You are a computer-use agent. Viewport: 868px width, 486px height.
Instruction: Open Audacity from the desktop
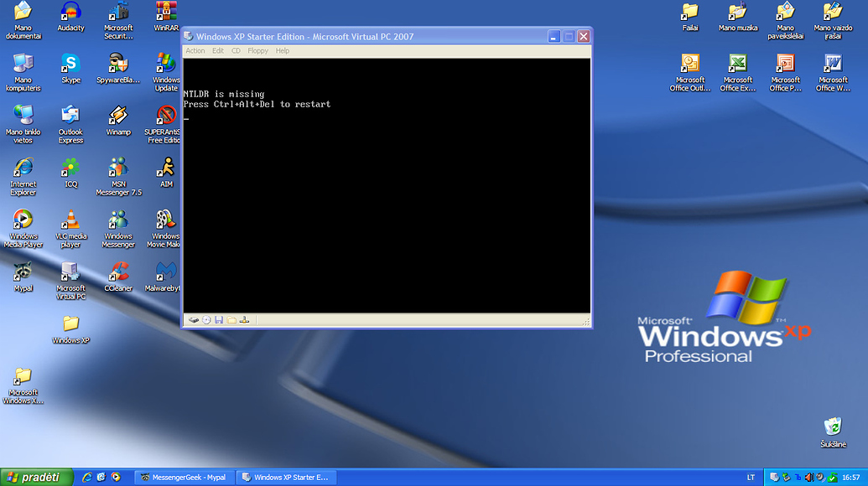(70, 14)
